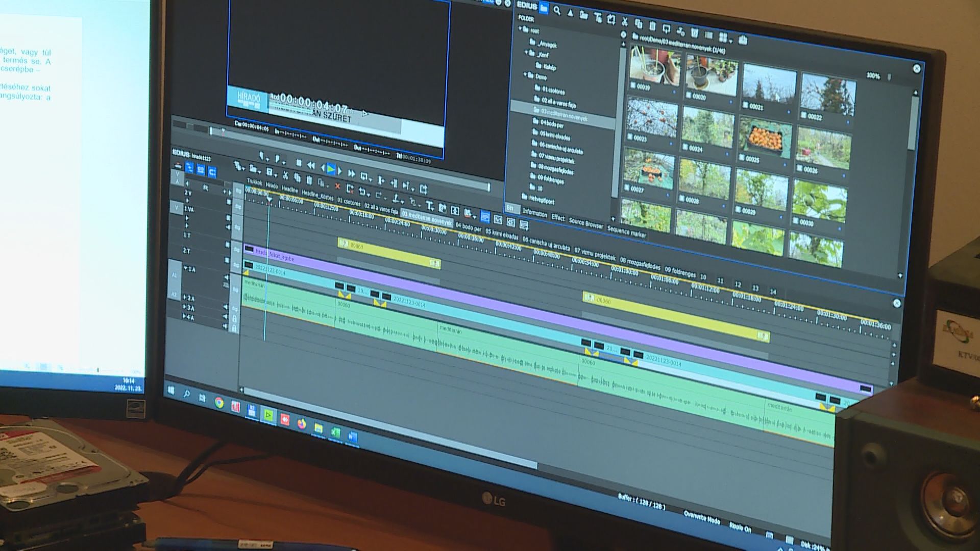Select the _Anyagok folder
The height and width of the screenshot is (551, 980).
tap(544, 43)
